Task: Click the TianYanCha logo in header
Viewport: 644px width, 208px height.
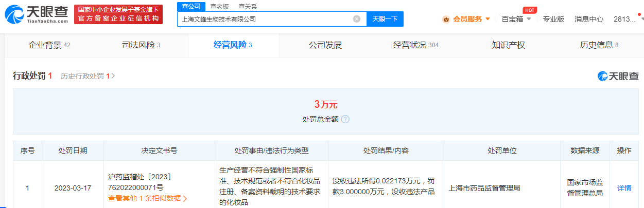Action: 36,14
